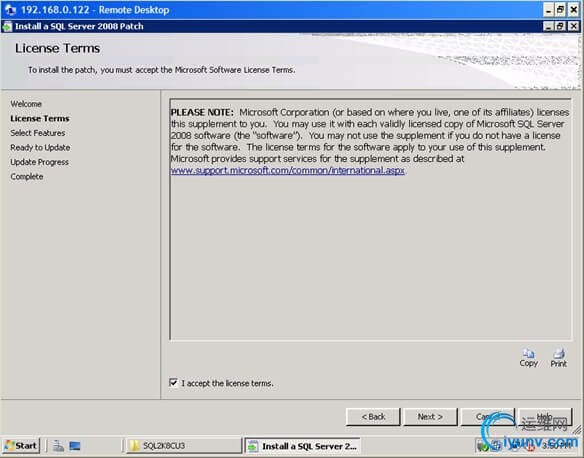Click the show desktop quick launch icon

point(75,446)
